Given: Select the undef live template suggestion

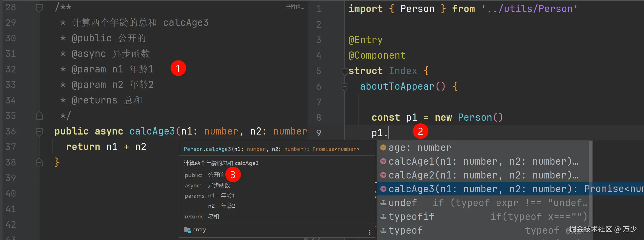Looking at the screenshot, I should (x=483, y=203).
